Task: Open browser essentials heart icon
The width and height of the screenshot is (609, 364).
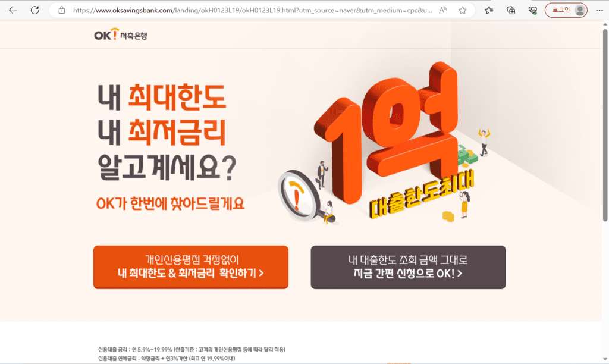Action: click(x=533, y=11)
